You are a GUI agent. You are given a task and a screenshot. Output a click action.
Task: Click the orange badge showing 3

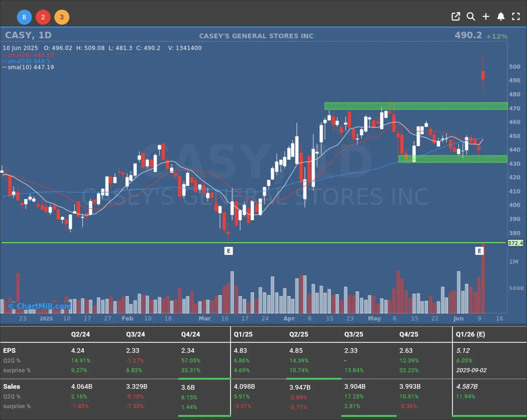click(x=62, y=17)
